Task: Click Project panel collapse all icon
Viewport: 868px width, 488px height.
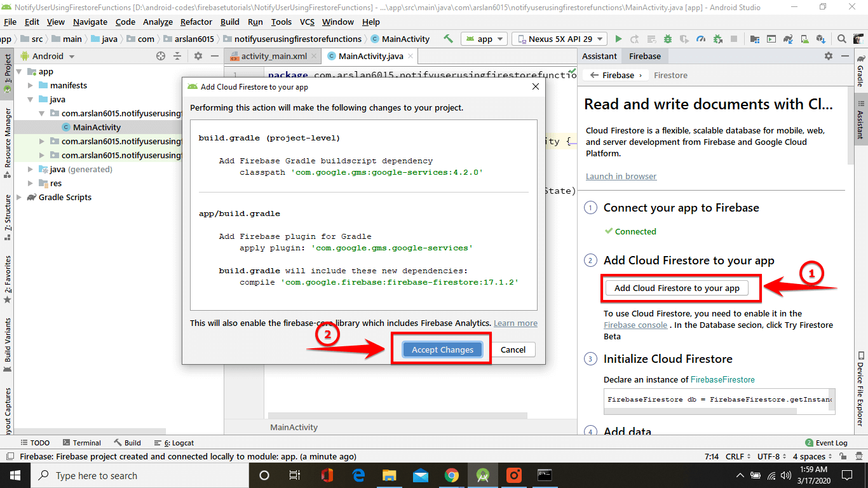Action: (177, 56)
